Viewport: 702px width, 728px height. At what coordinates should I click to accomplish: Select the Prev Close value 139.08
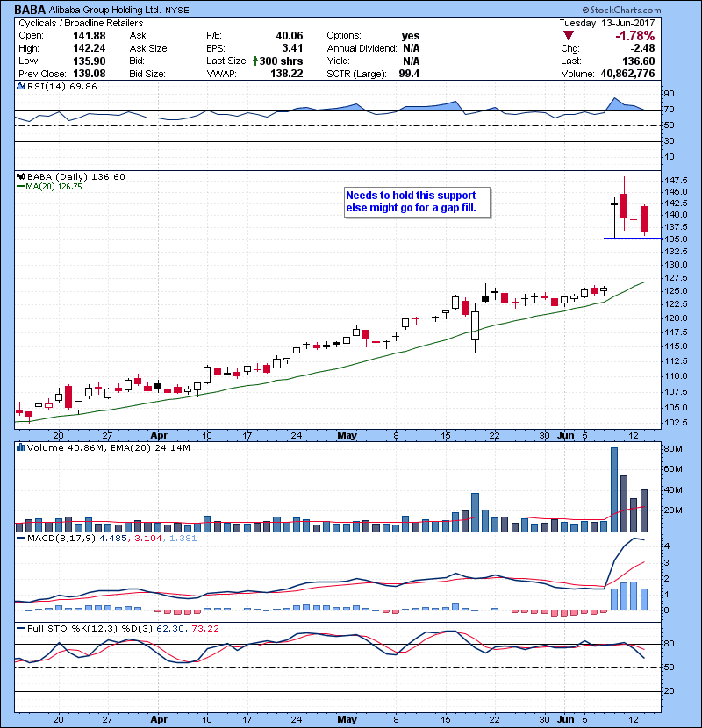(89, 74)
